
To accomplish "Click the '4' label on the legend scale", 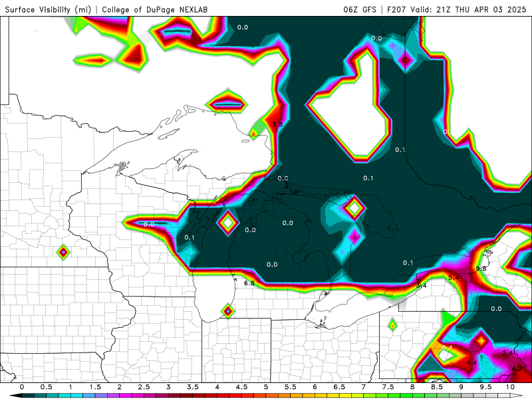I will click(217, 387).
